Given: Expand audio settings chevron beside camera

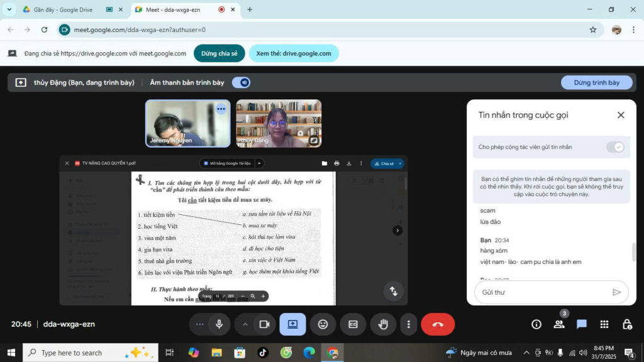Looking at the screenshot, I should (x=245, y=324).
